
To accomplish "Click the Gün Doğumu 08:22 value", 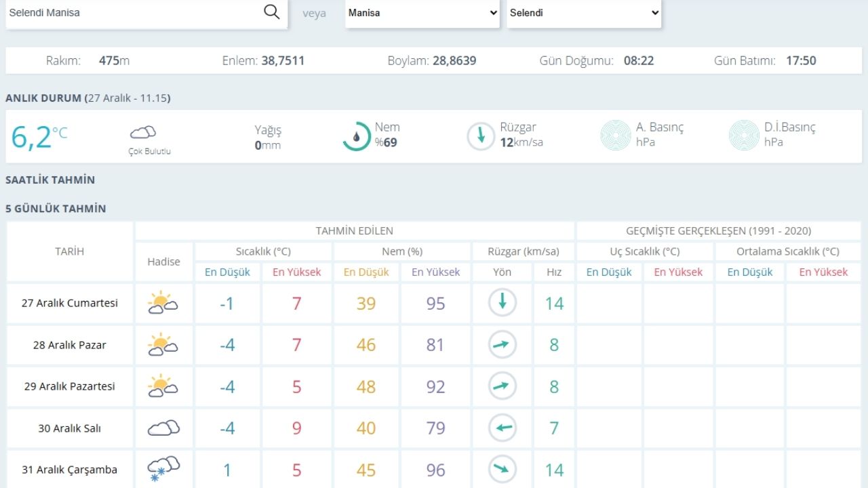I will click(638, 61).
